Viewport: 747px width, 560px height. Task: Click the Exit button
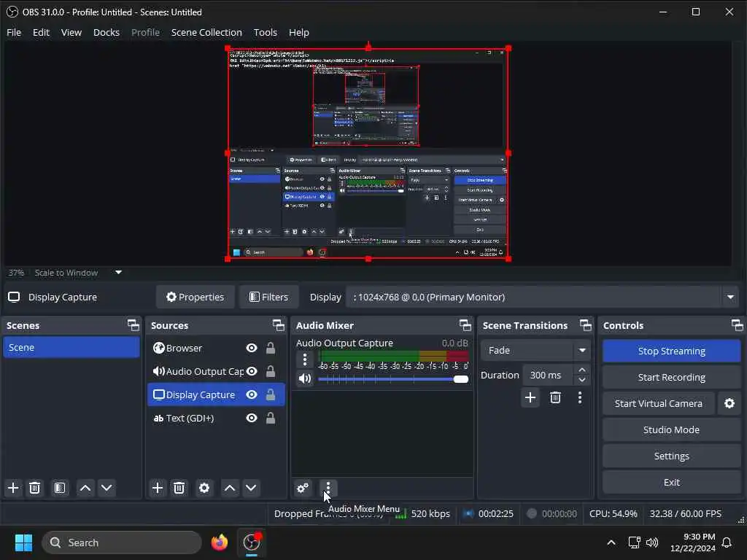671,483
